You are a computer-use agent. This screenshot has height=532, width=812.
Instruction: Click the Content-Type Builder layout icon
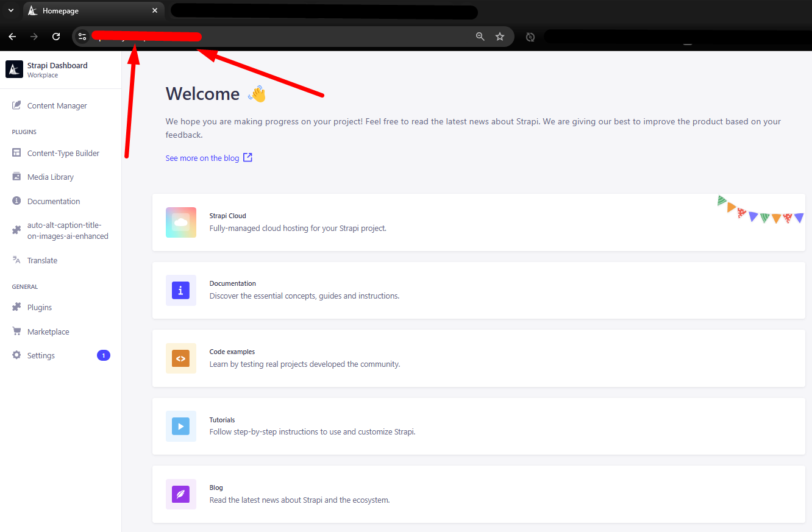pos(16,153)
